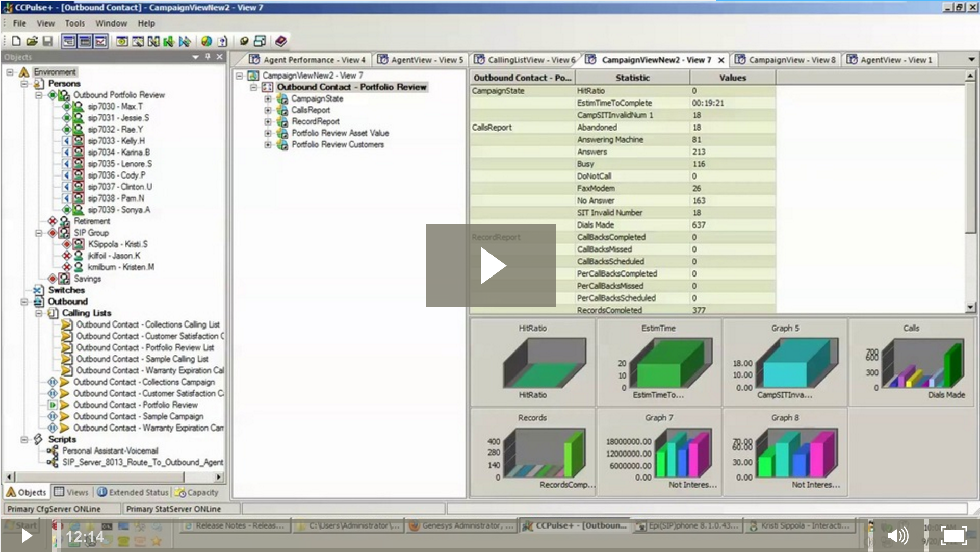
Task: Expand the RecordReport node in view tree
Action: (268, 121)
